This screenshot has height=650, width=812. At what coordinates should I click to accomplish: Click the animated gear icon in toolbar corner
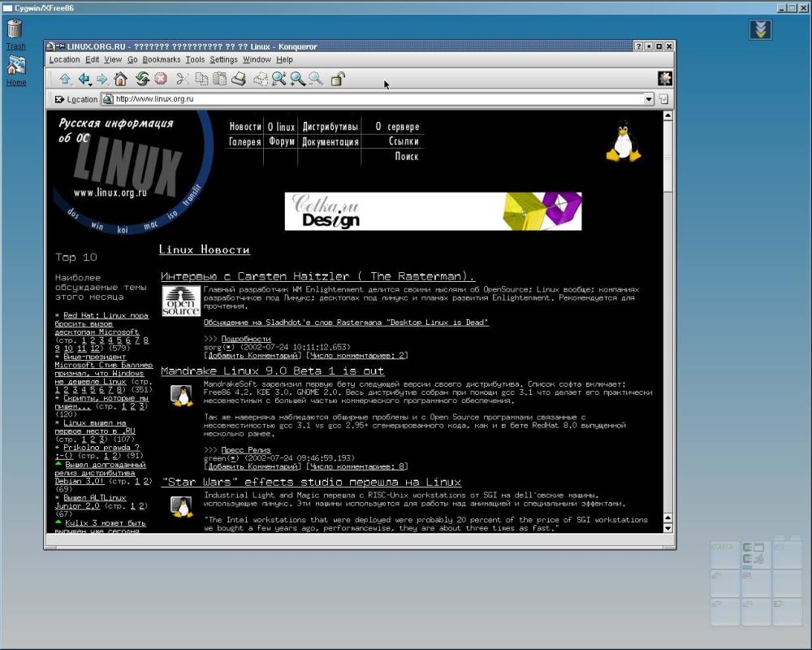click(x=665, y=79)
